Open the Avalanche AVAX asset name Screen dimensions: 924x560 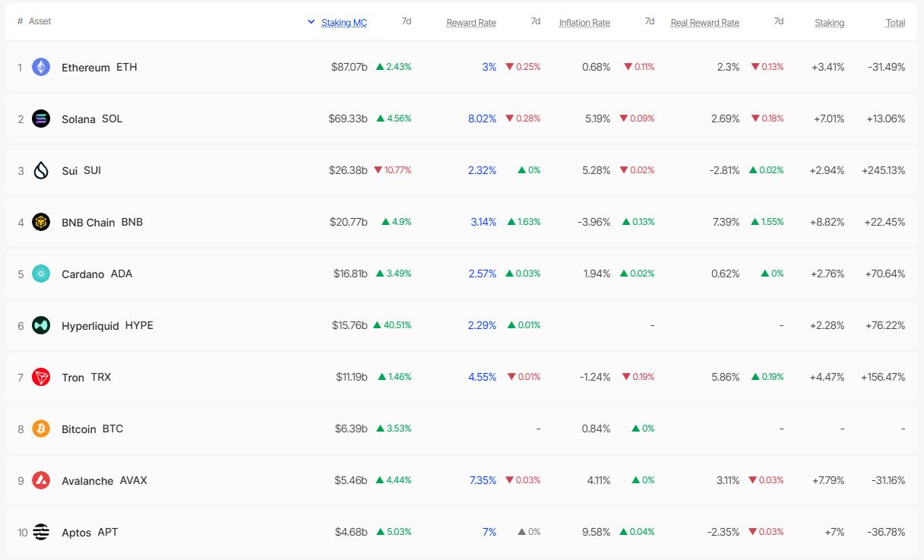104,481
